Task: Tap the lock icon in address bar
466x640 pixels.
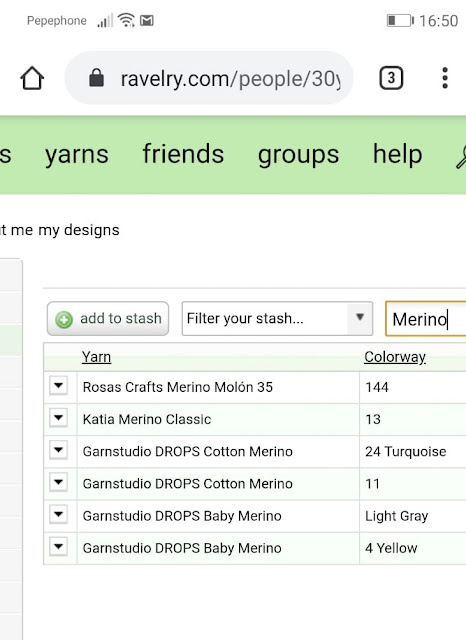Action: [96, 78]
